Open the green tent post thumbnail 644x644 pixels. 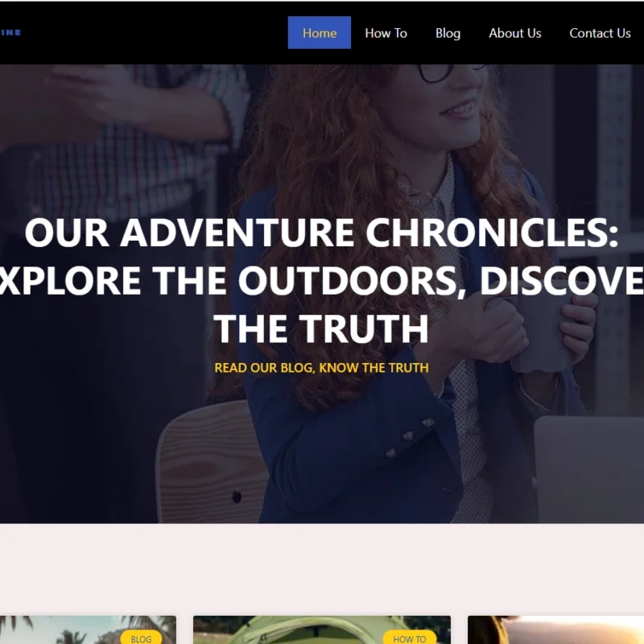tap(321, 630)
